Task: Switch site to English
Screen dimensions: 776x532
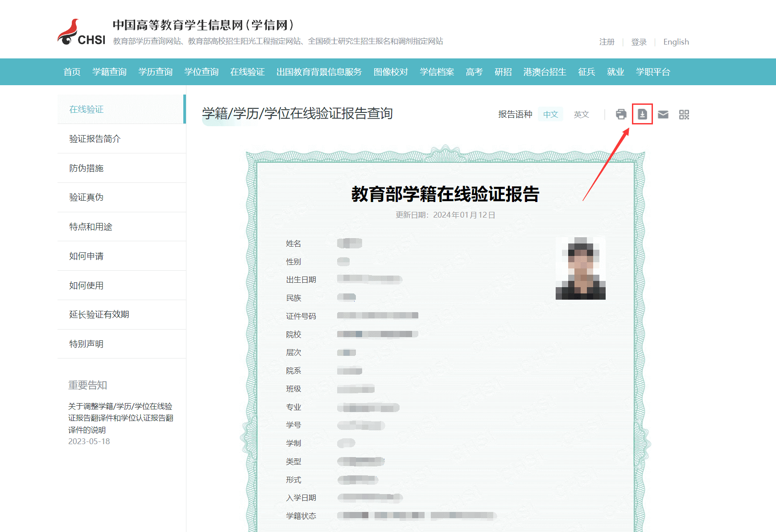Action: [676, 42]
